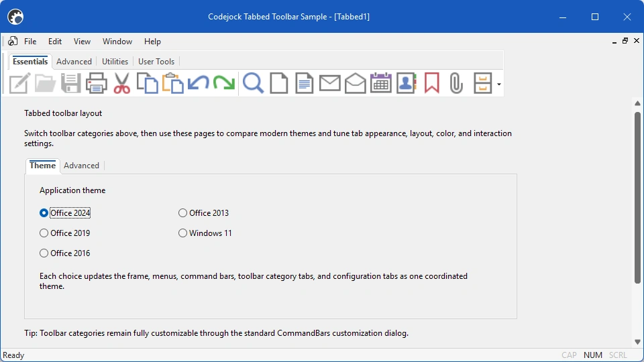This screenshot has width=644, height=362.
Task: Click the calendar toolbar icon
Action: tap(381, 83)
